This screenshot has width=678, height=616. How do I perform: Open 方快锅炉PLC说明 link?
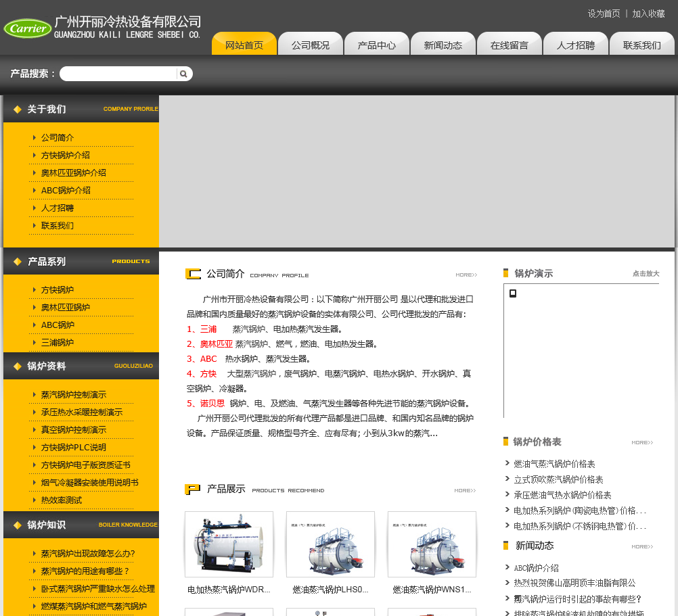point(74,448)
